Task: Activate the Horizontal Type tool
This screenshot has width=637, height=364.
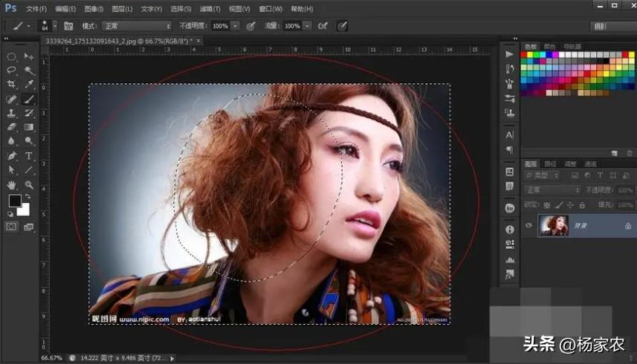Action: (x=29, y=156)
